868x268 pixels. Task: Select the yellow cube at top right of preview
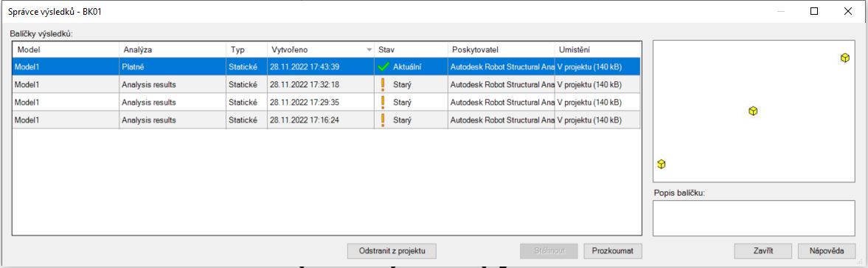click(844, 58)
